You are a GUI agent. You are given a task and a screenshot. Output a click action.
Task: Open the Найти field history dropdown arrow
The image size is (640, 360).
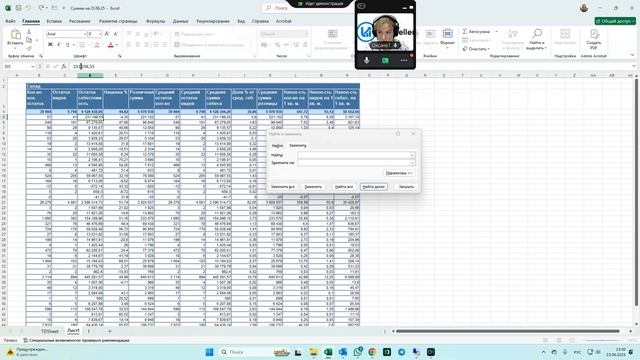click(x=413, y=155)
